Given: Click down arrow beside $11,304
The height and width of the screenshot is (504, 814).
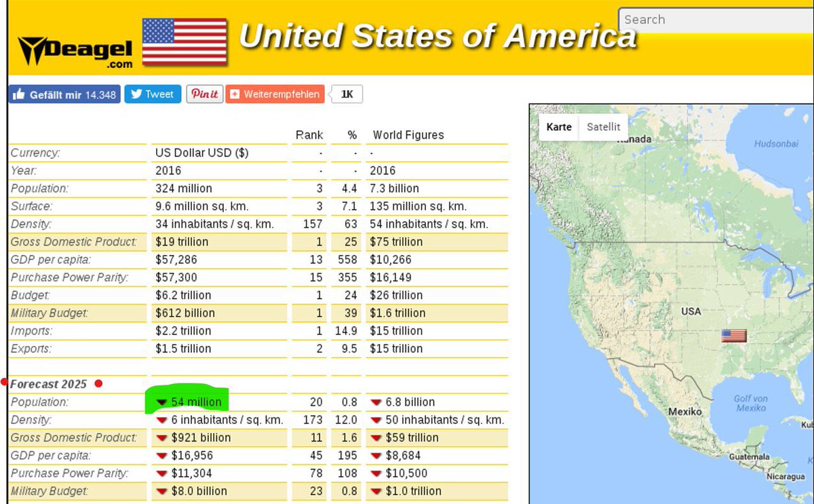Looking at the screenshot, I should (161, 473).
